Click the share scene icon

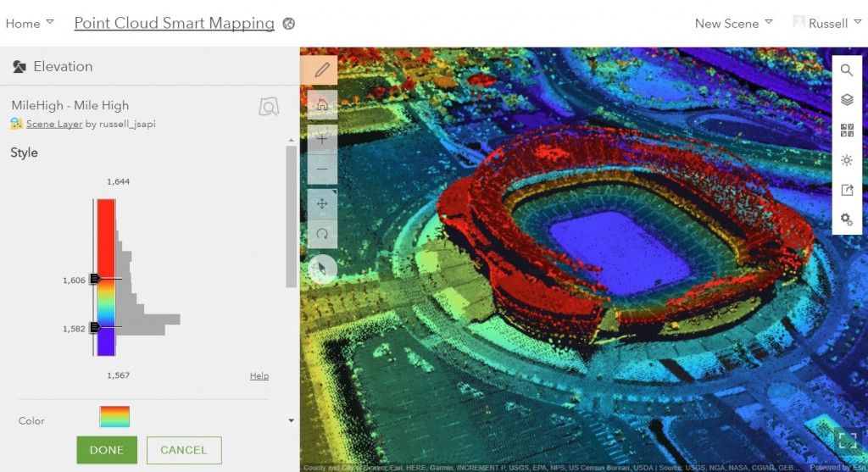[x=847, y=190]
